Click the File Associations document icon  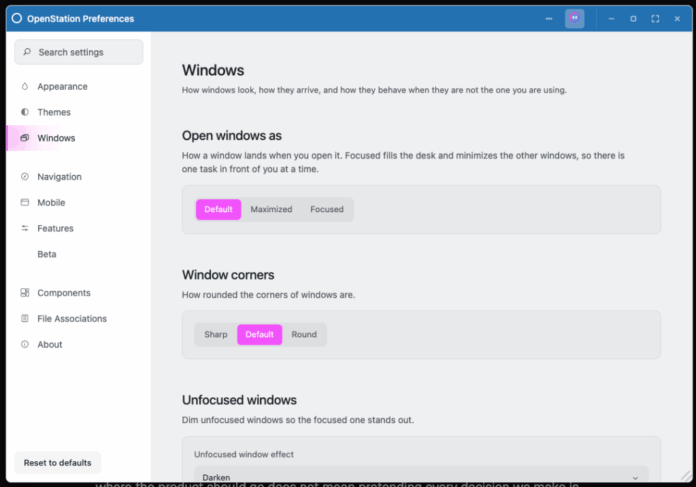point(25,318)
